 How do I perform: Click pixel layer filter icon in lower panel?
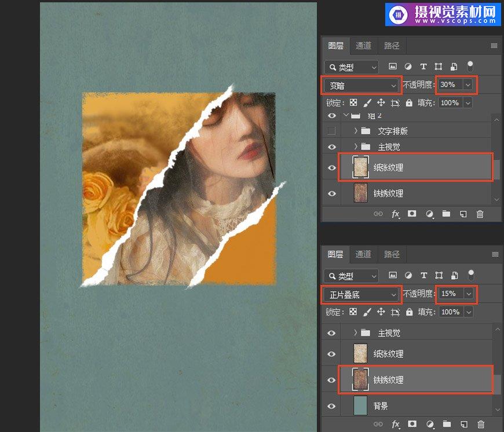393,275
